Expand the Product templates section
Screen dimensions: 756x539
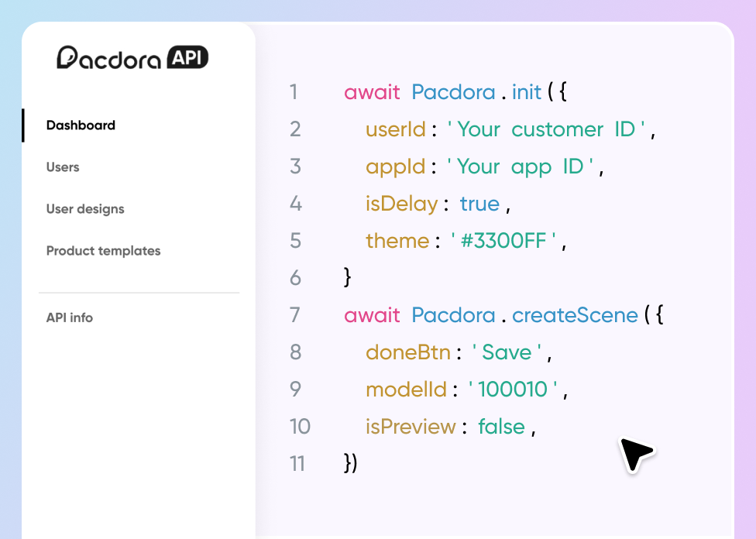coord(103,251)
